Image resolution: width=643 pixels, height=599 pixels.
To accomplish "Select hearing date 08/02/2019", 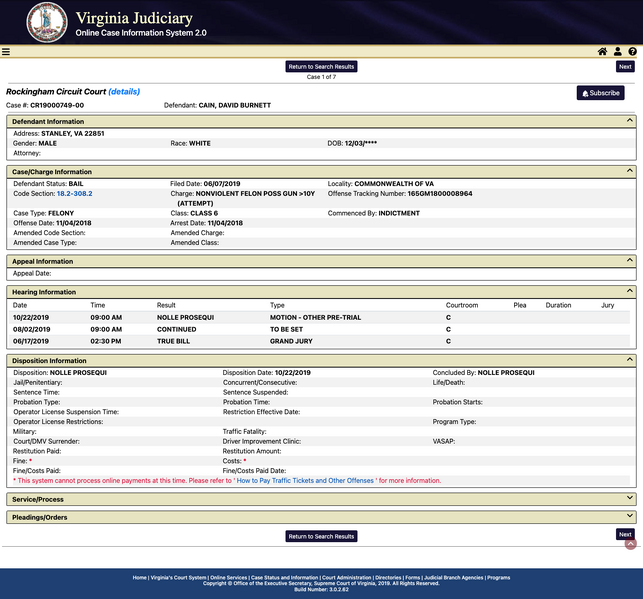I will [x=31, y=329].
